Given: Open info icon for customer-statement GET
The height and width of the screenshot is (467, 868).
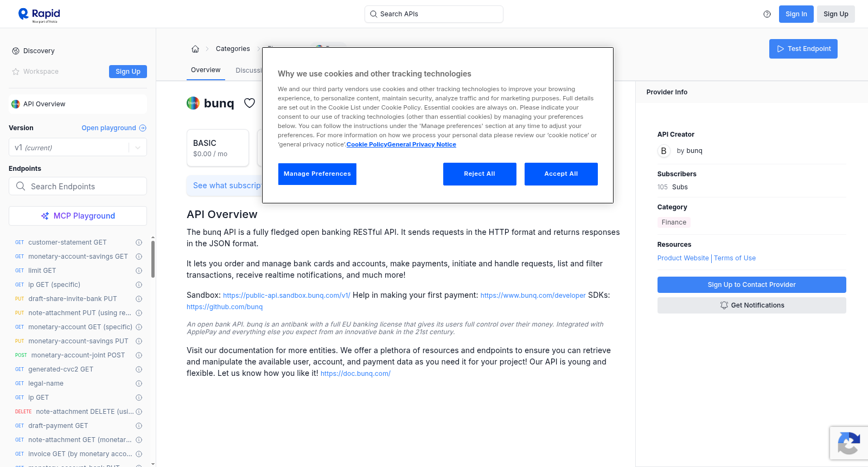Looking at the screenshot, I should coord(139,242).
